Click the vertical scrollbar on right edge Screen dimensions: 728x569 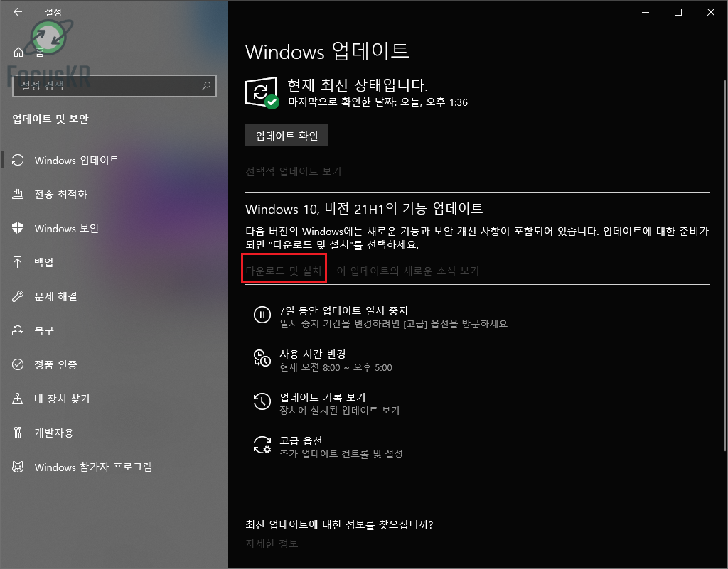click(x=725, y=264)
